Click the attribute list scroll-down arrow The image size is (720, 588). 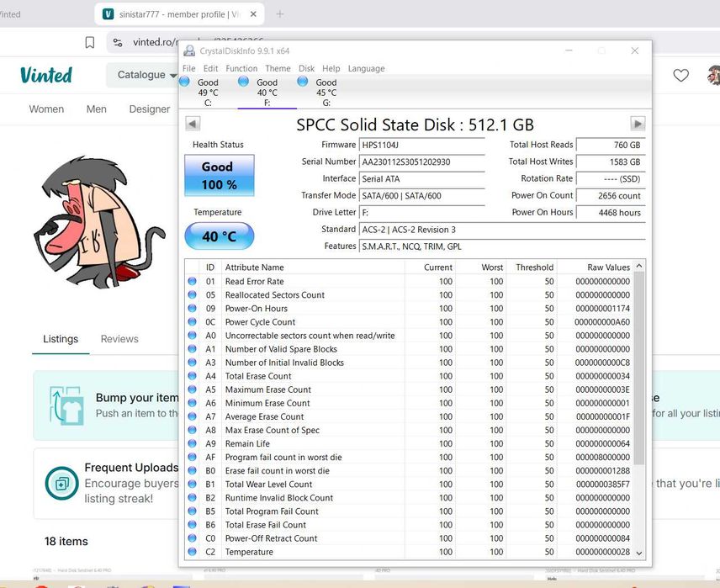[x=638, y=553]
